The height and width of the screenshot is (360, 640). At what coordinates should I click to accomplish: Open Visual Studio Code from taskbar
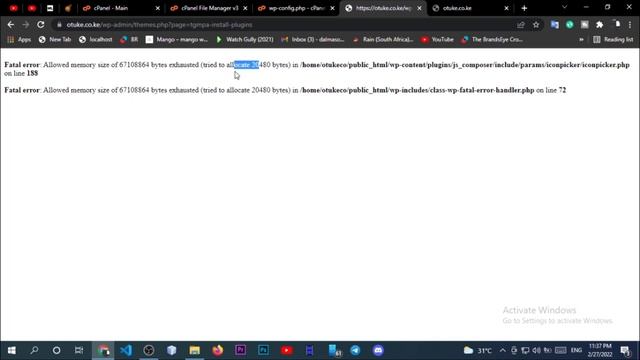pyautogui.click(x=126, y=350)
